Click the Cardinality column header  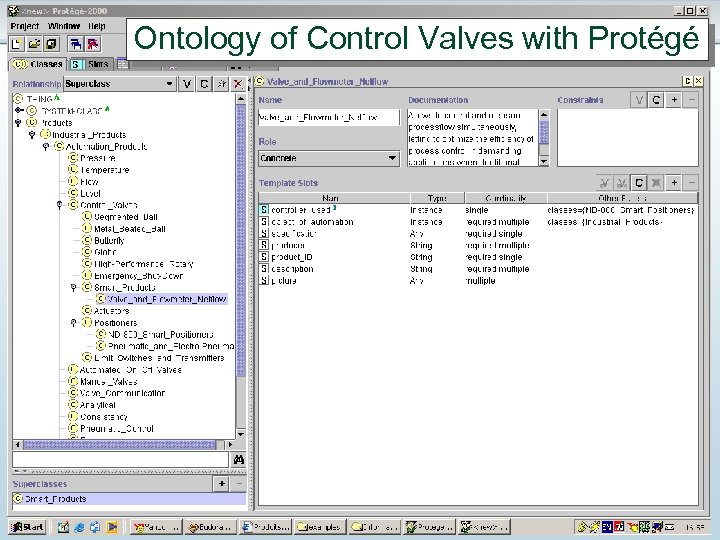506,198
